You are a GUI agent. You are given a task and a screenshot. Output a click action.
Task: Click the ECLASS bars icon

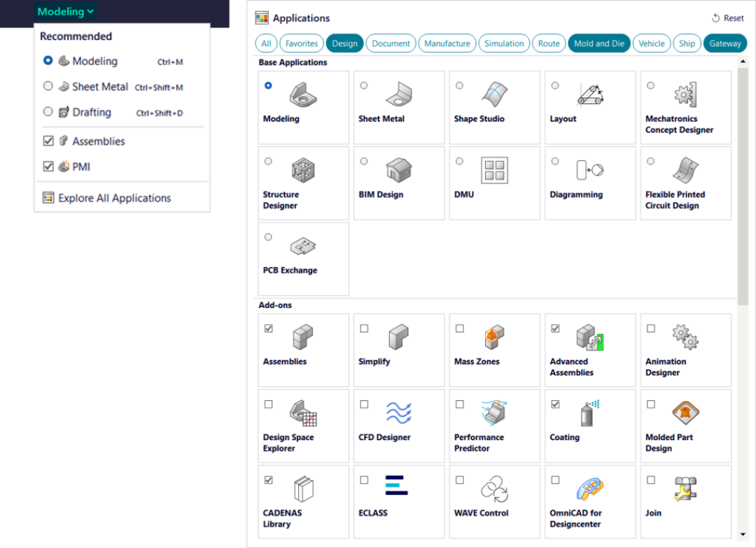tap(397, 485)
